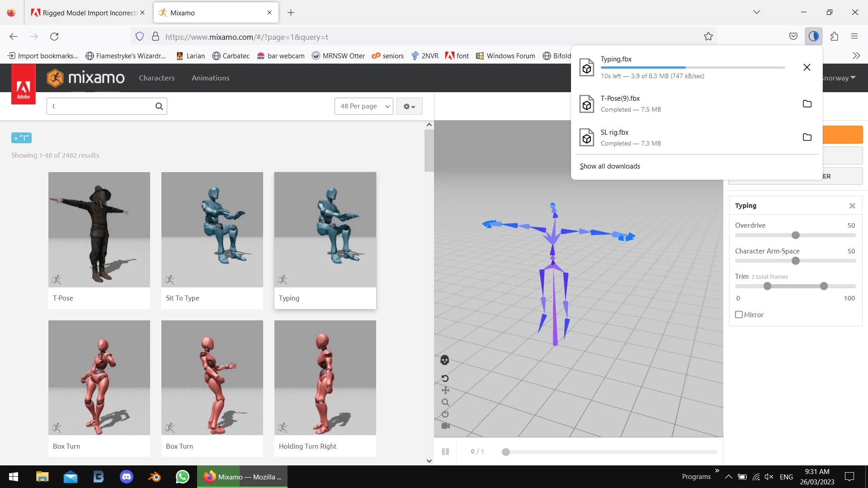This screenshot has width=868, height=488.
Task: Open the 48 Per page dropdown
Action: (x=364, y=106)
